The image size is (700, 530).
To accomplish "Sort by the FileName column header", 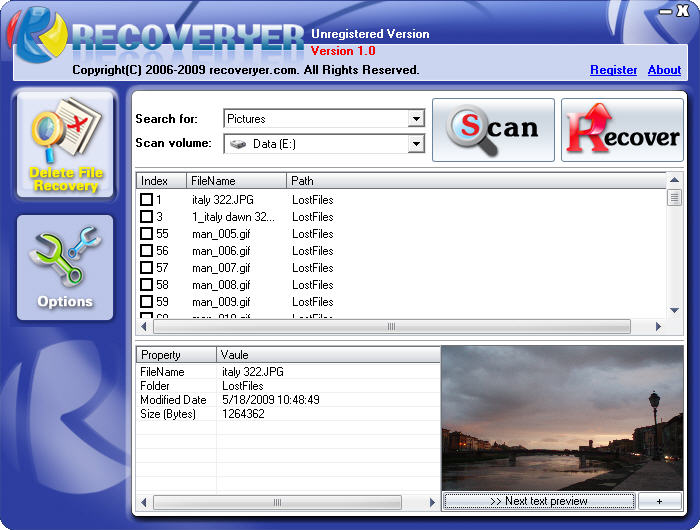I will (x=236, y=181).
